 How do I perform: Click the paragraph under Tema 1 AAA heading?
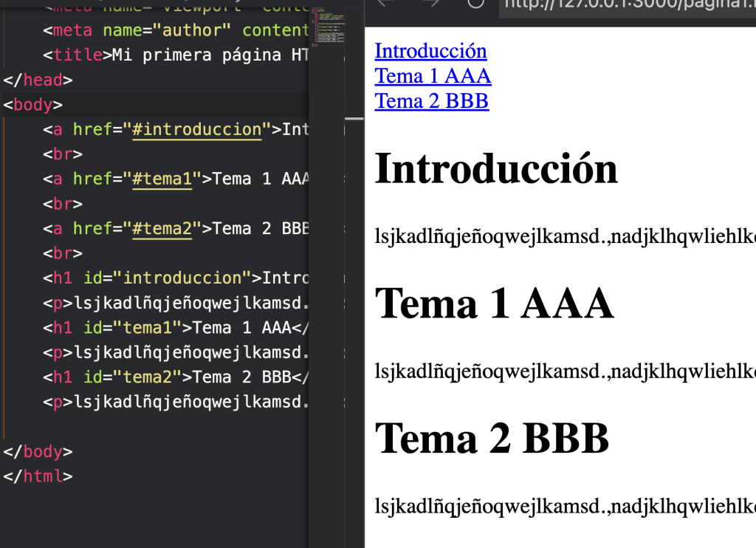coord(565,372)
